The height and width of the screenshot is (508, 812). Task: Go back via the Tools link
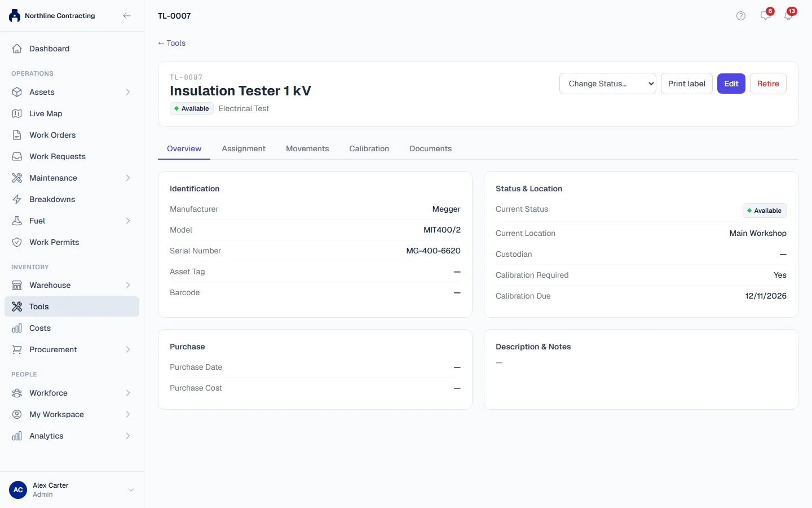pos(172,43)
